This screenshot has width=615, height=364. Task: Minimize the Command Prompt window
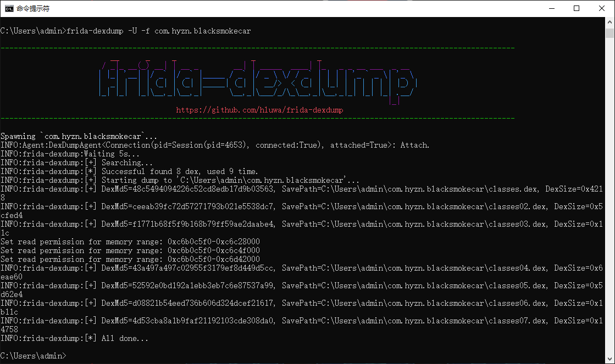[552, 8]
